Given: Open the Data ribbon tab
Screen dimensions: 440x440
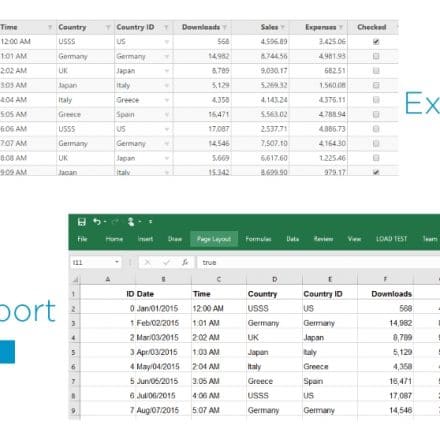Looking at the screenshot, I should pos(293,239).
